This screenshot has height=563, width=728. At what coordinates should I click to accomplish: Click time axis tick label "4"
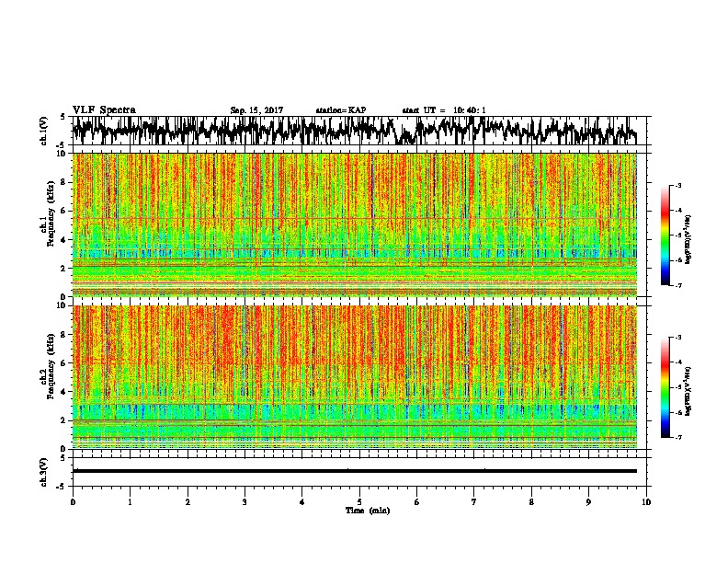coord(302,502)
